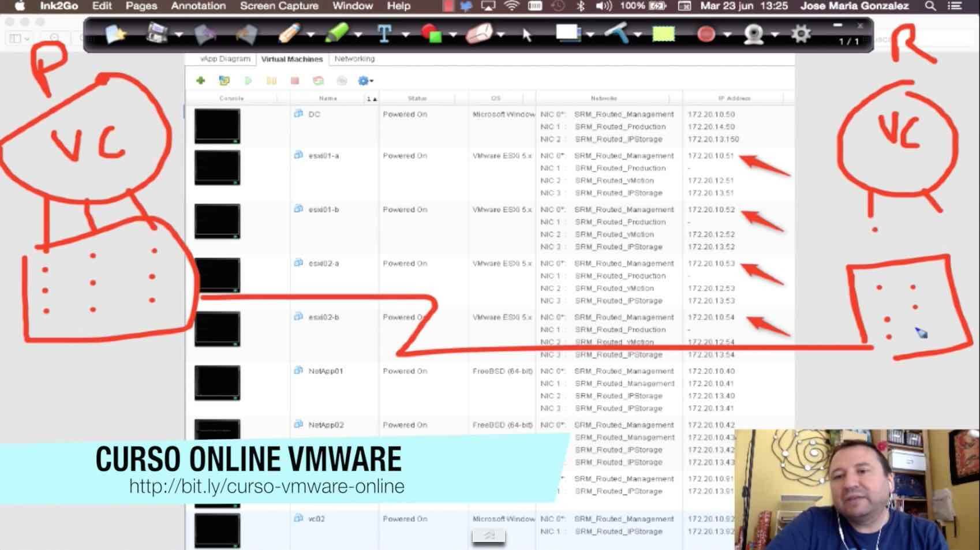Viewport: 980px width, 550px height.
Task: Expand the pencil tool options arrow
Action: tap(311, 35)
